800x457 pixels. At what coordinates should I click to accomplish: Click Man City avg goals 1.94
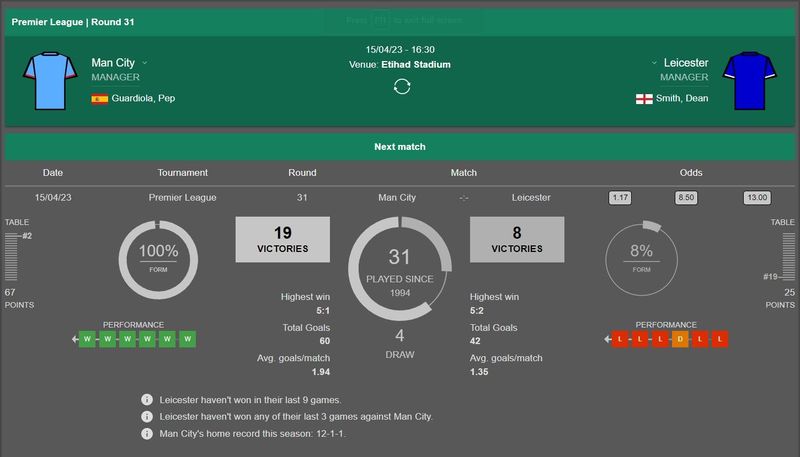click(321, 372)
